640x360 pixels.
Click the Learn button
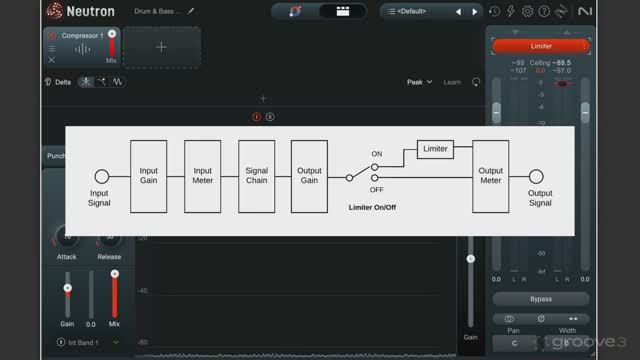(452, 82)
